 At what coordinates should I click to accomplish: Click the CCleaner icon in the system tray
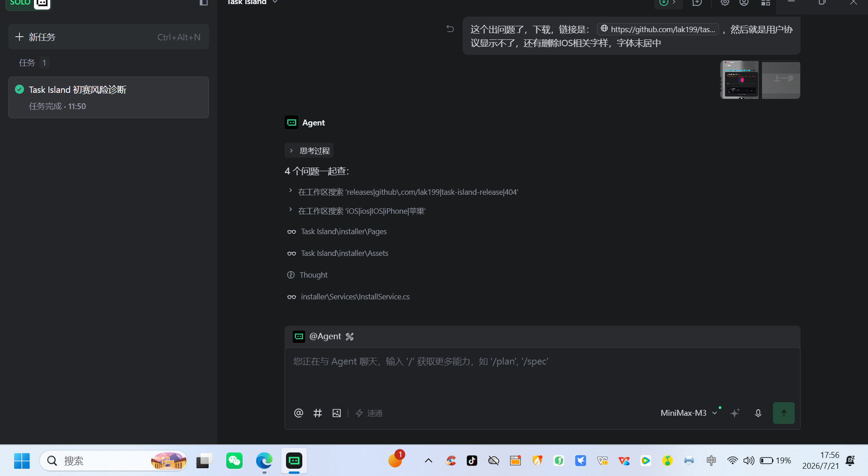click(451, 461)
